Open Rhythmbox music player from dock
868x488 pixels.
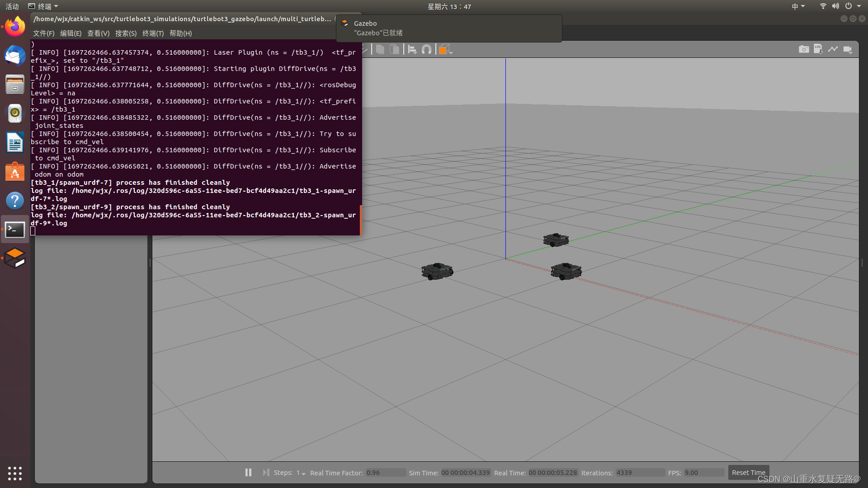coord(15,113)
